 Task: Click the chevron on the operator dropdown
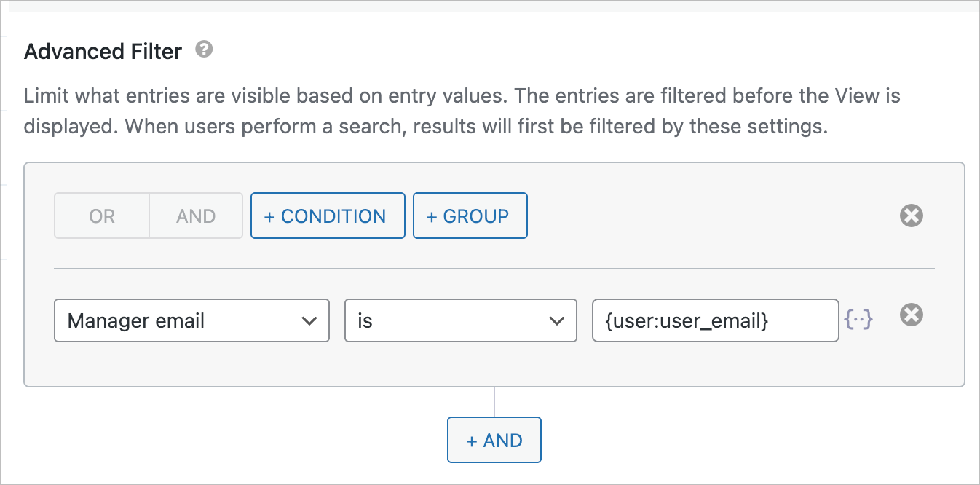[x=558, y=320]
